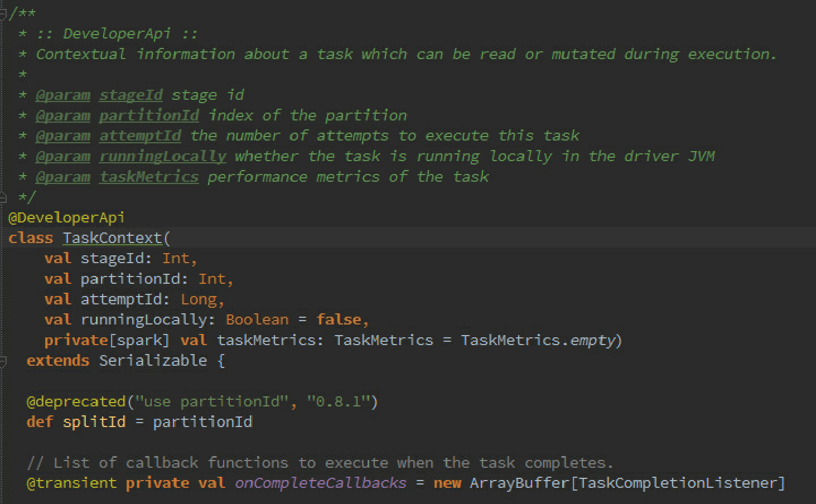Click the onCompleteCallbacks field name

click(x=321, y=483)
